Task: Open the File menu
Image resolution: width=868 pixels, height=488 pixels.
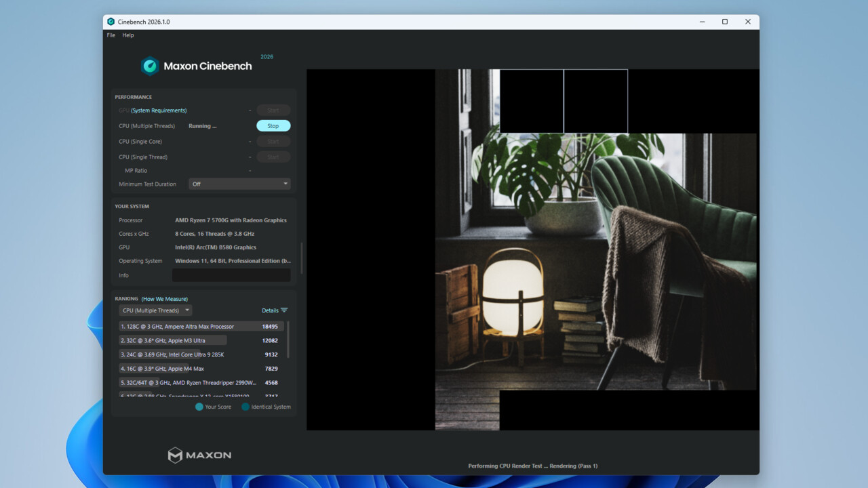Action: click(x=111, y=35)
